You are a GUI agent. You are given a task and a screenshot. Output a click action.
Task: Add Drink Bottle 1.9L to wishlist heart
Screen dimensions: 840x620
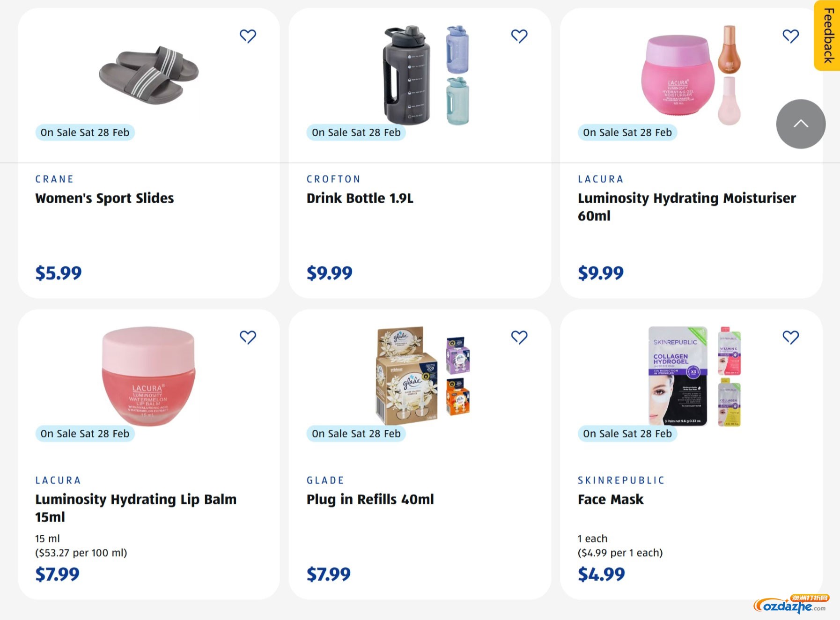tap(519, 36)
